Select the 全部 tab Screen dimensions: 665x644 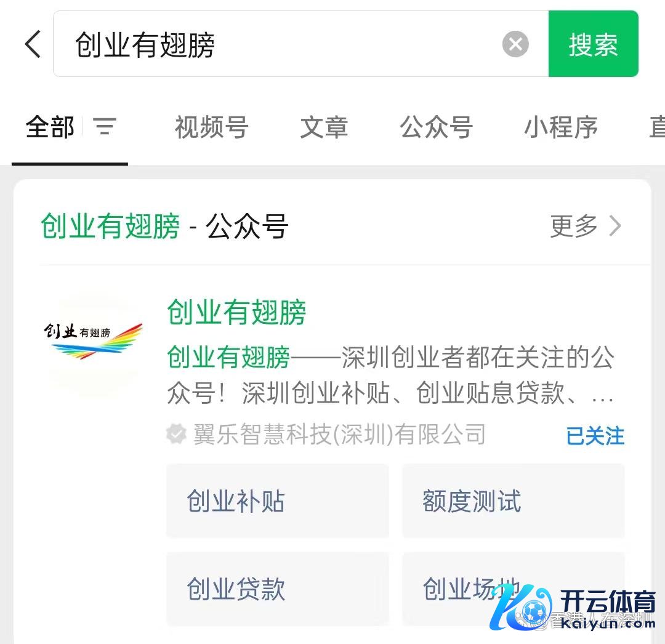click(x=50, y=127)
